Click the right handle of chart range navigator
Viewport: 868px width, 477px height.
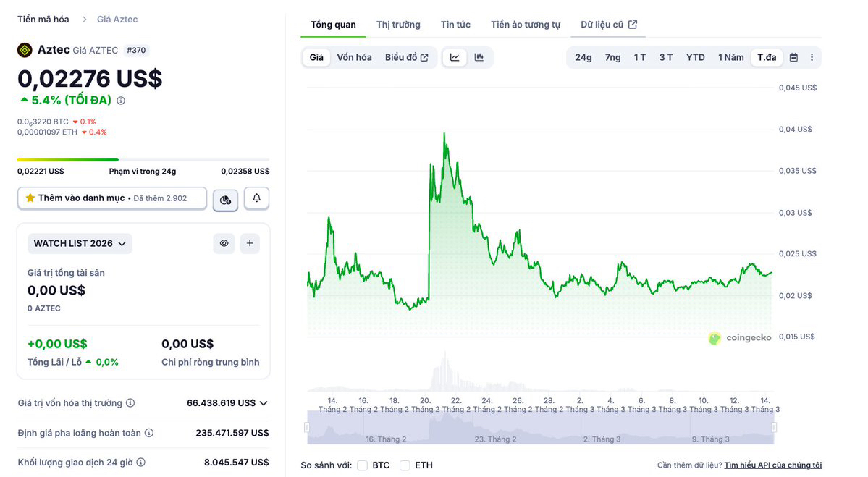tap(774, 427)
